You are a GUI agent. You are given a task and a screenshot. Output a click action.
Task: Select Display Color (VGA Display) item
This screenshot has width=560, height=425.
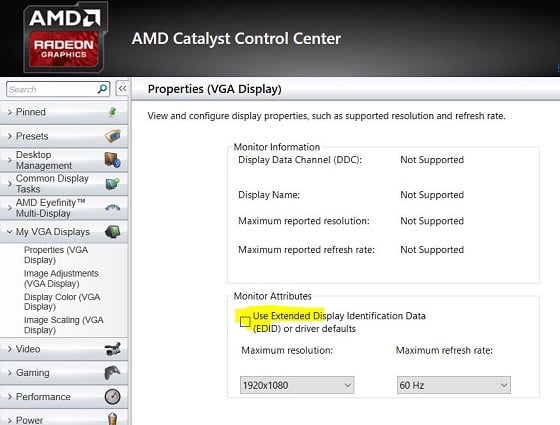tap(62, 302)
